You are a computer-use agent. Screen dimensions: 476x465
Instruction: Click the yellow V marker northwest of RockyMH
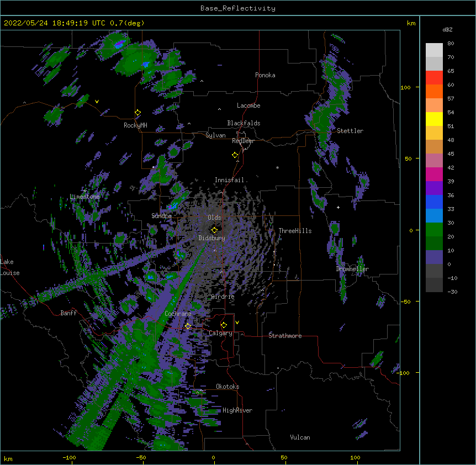pos(97,102)
